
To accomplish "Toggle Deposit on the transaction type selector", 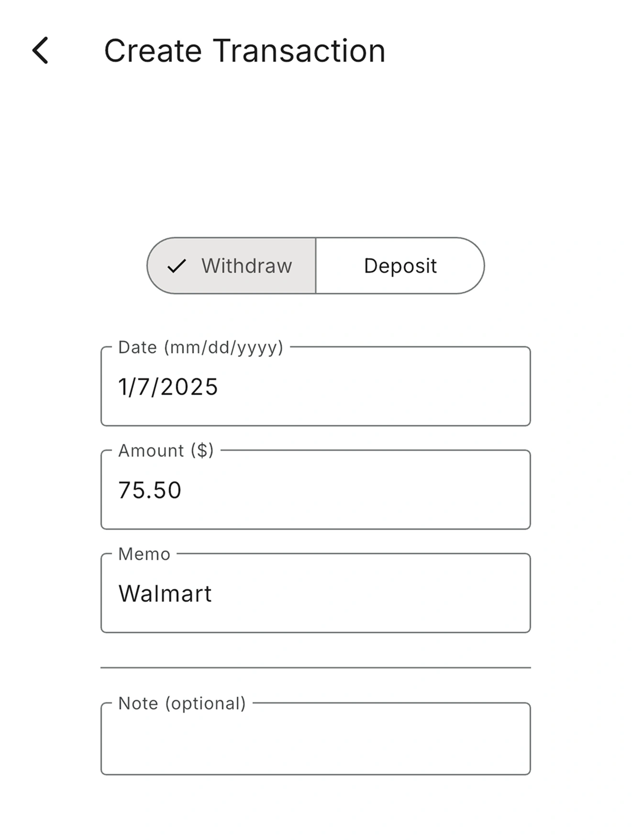I will (400, 266).
